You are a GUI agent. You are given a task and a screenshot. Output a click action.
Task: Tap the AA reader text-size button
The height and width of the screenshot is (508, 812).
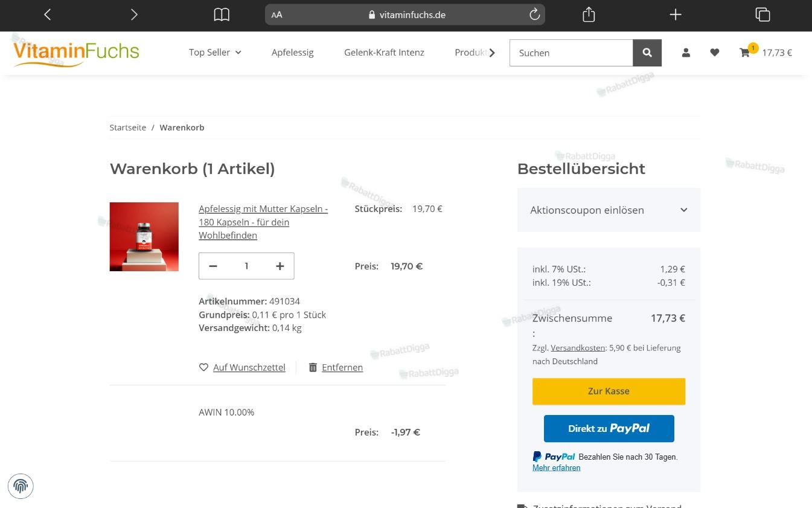tap(277, 15)
